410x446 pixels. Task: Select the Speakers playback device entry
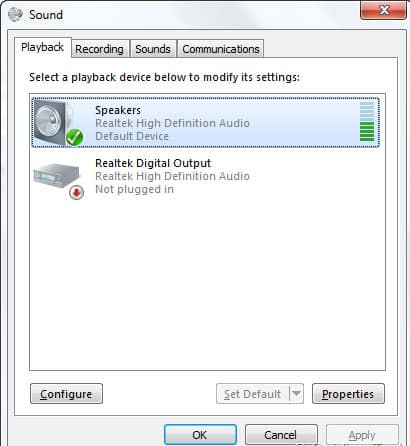tap(206, 123)
